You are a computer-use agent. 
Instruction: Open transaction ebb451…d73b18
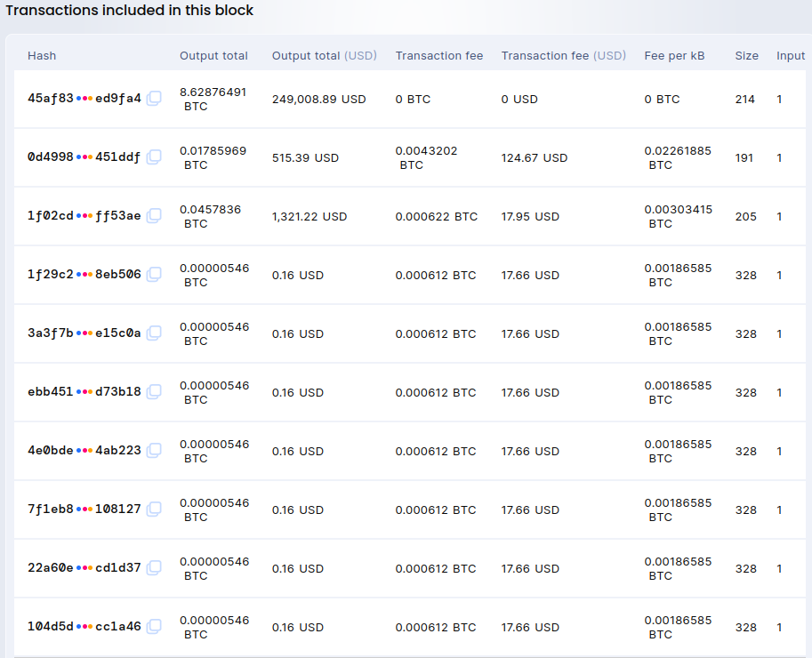[x=84, y=392]
